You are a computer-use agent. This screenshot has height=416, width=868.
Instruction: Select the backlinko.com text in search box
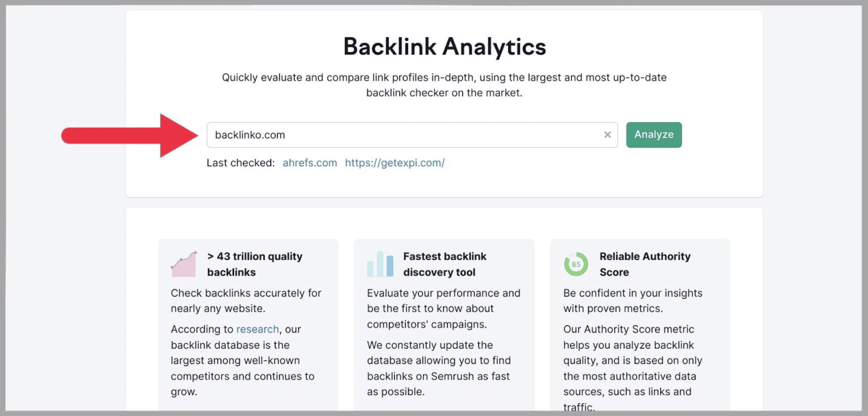(250, 135)
